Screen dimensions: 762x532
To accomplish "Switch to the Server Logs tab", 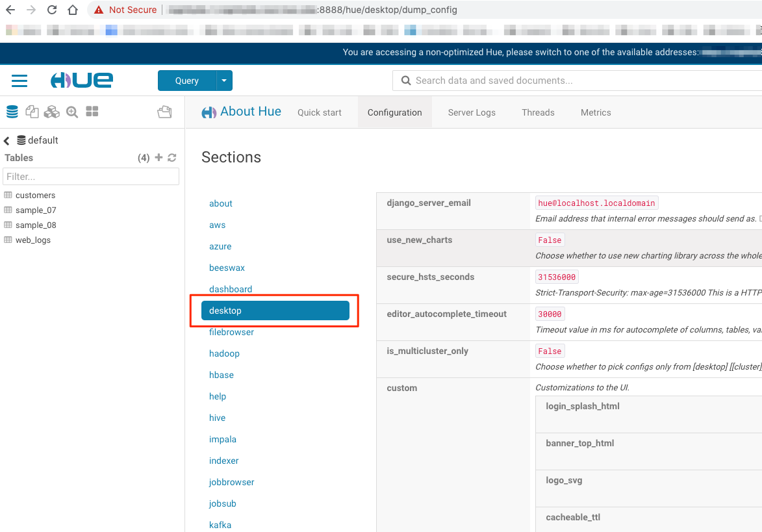I will click(x=472, y=112).
